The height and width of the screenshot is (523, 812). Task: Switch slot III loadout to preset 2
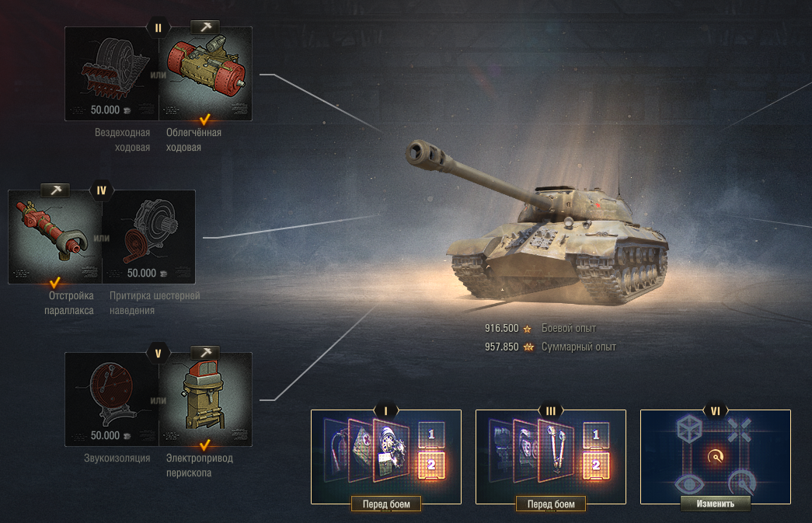pyautogui.click(x=596, y=465)
